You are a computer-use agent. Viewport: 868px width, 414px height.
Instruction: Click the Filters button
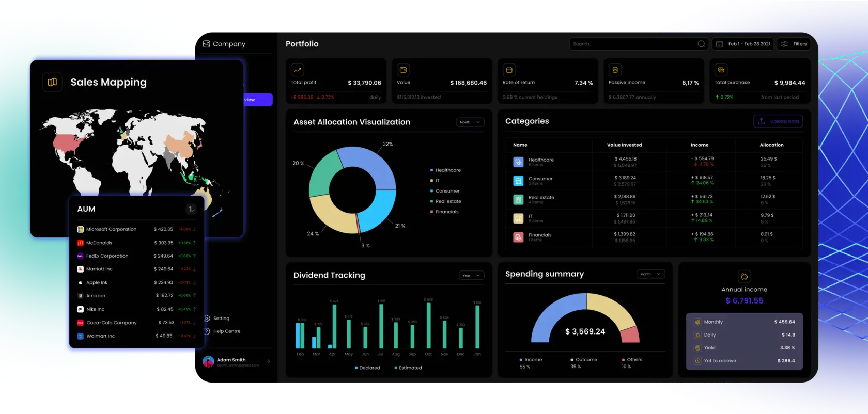tap(794, 44)
